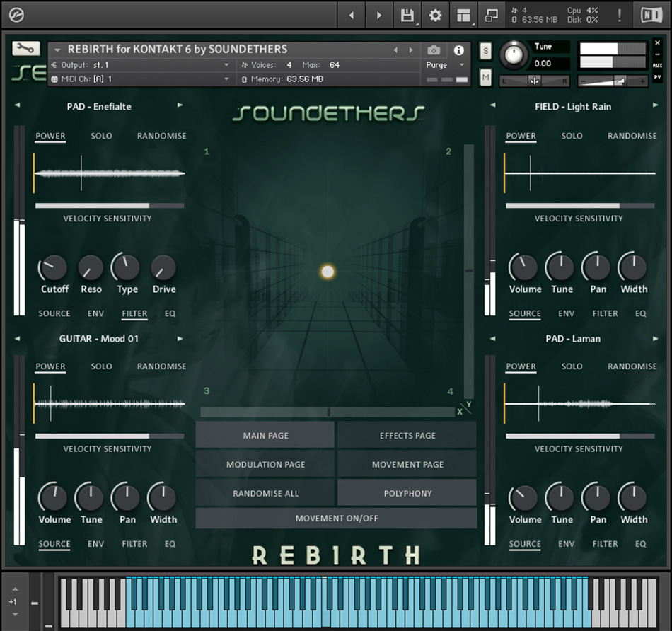Toggle SOLO for PAD - Enefialte

pyautogui.click(x=102, y=136)
